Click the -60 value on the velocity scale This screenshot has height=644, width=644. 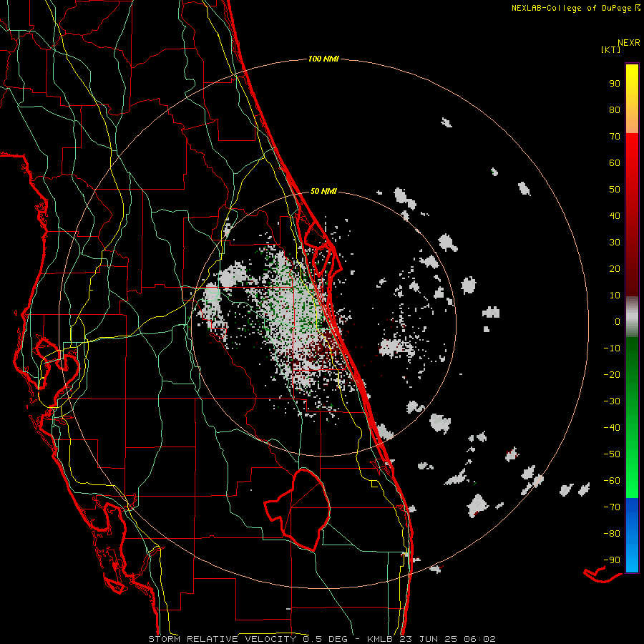(612, 481)
